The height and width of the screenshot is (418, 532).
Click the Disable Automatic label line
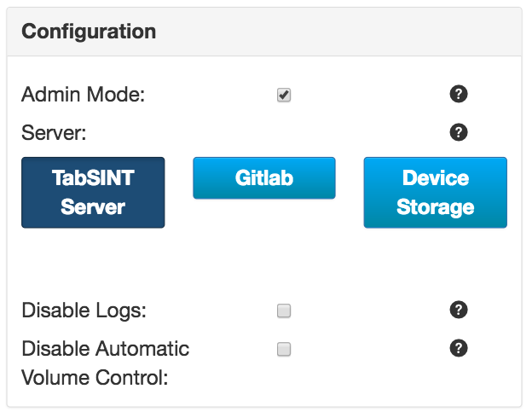click(105, 348)
